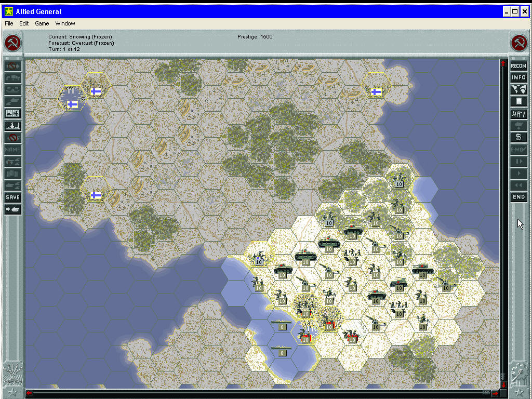532x399 pixels.
Task: Click the left Soviet hammer and sickle emblem
Action: point(12,43)
